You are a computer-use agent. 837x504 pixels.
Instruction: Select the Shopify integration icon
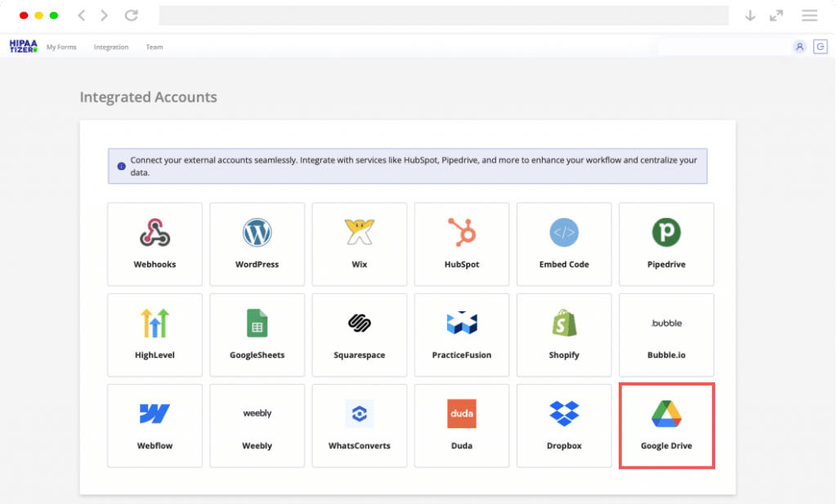pos(564,323)
